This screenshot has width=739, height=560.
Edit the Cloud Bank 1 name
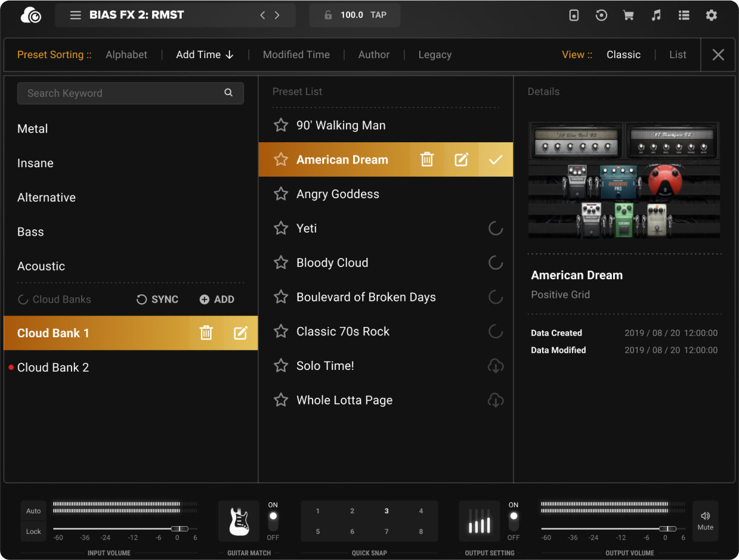pos(240,333)
